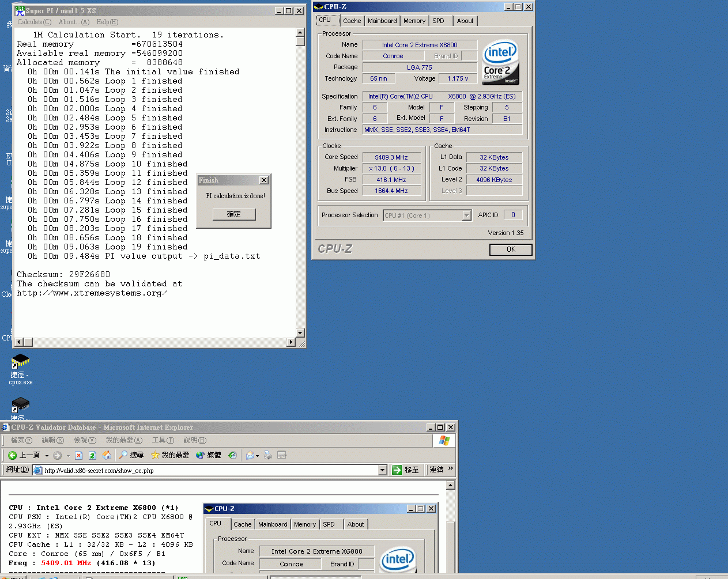Switch to the Cache tab in CPU-Z

[x=352, y=21]
